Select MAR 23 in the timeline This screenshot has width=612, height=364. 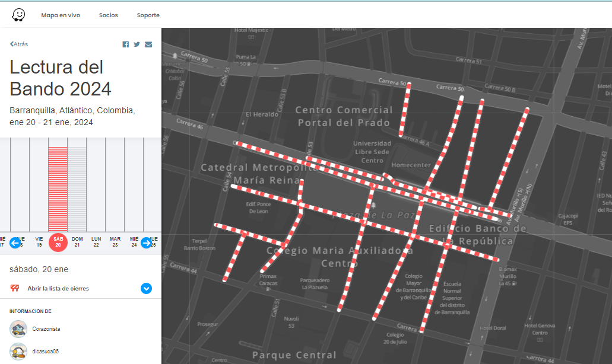coord(115,242)
